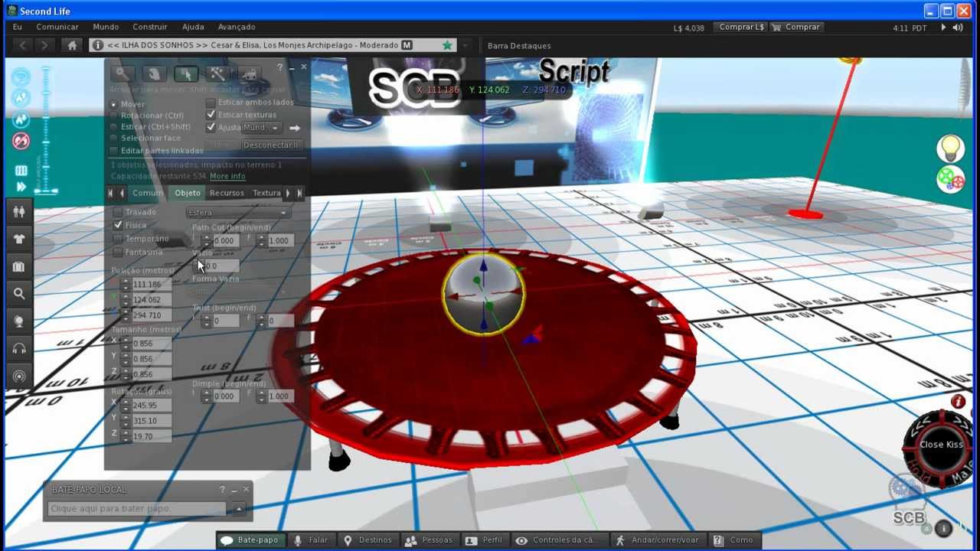
Task: Add location to favorites star
Action: tap(447, 45)
